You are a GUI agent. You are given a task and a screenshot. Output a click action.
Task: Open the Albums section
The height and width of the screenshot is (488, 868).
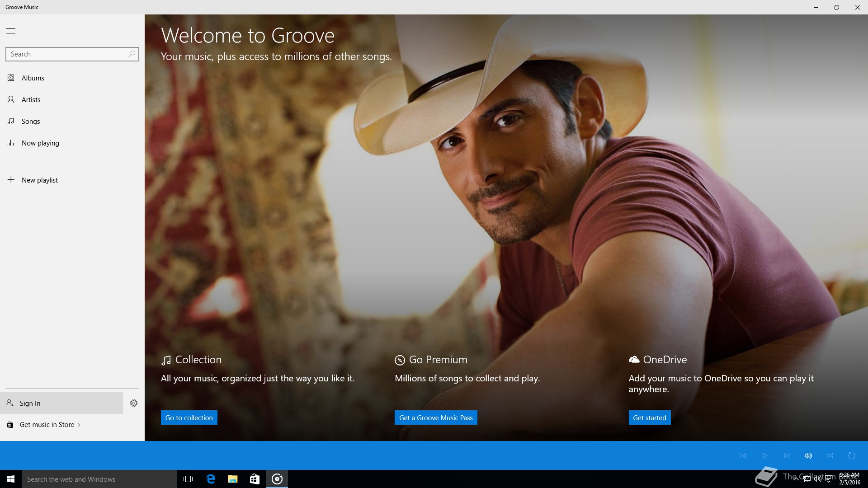point(72,78)
